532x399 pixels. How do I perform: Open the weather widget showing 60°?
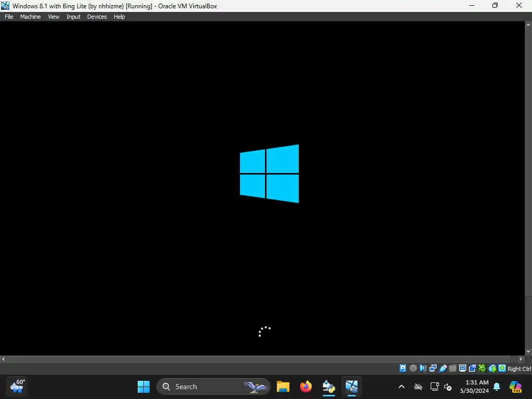point(17,387)
